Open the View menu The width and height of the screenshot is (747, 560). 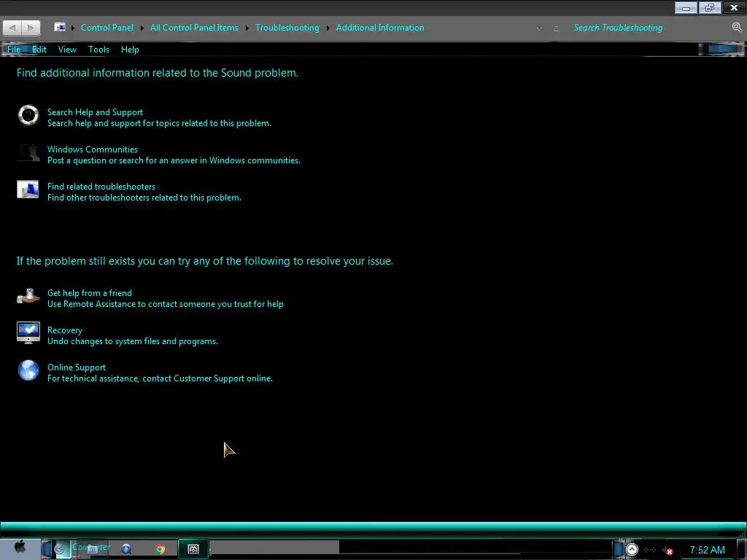click(67, 50)
